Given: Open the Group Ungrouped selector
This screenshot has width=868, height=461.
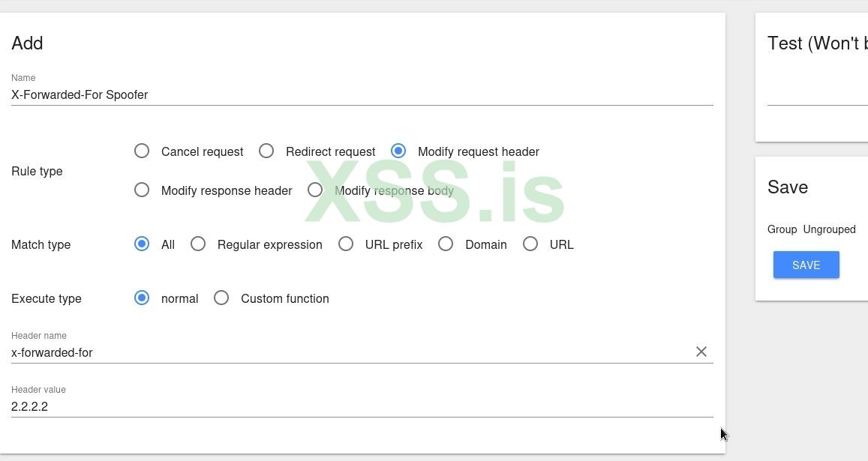Looking at the screenshot, I should pyautogui.click(x=829, y=229).
